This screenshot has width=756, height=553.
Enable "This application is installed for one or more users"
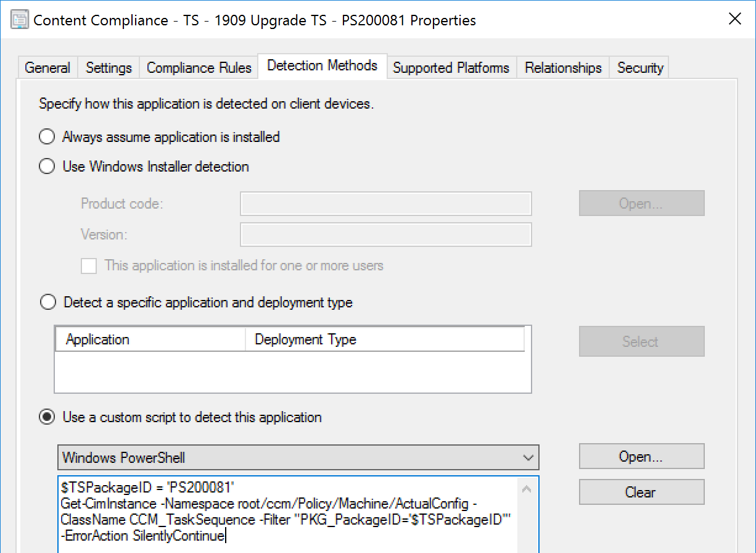[89, 265]
